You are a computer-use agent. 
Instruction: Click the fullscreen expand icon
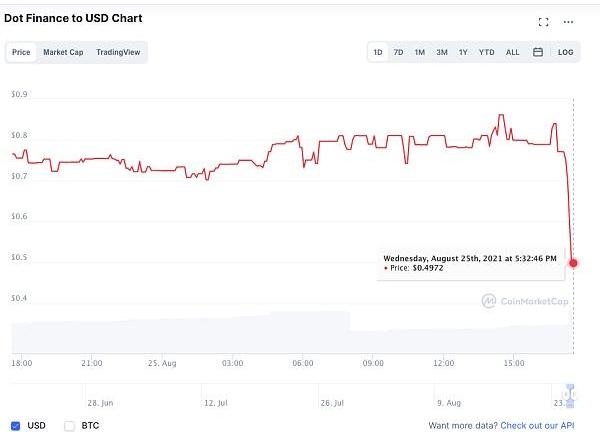tap(544, 21)
